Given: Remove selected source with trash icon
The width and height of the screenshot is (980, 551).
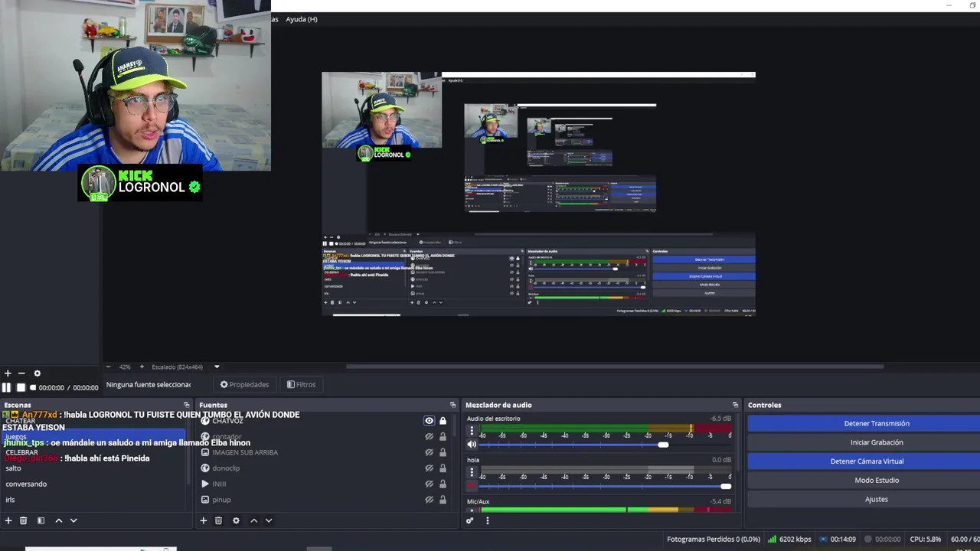Looking at the screenshot, I should [218, 520].
